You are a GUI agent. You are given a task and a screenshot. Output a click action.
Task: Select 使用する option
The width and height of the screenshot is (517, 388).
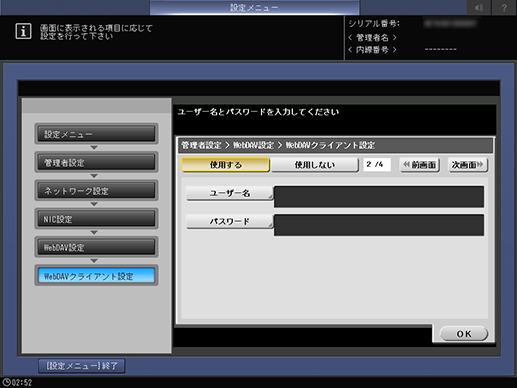[x=225, y=165]
